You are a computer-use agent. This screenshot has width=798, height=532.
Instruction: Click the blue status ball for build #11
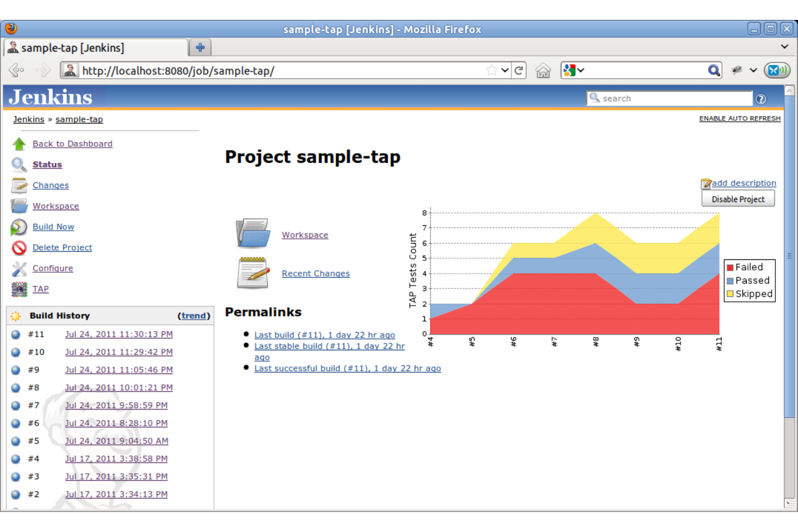16,334
